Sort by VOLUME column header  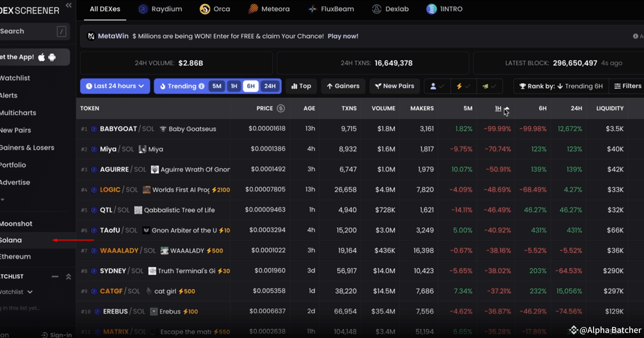(x=383, y=108)
